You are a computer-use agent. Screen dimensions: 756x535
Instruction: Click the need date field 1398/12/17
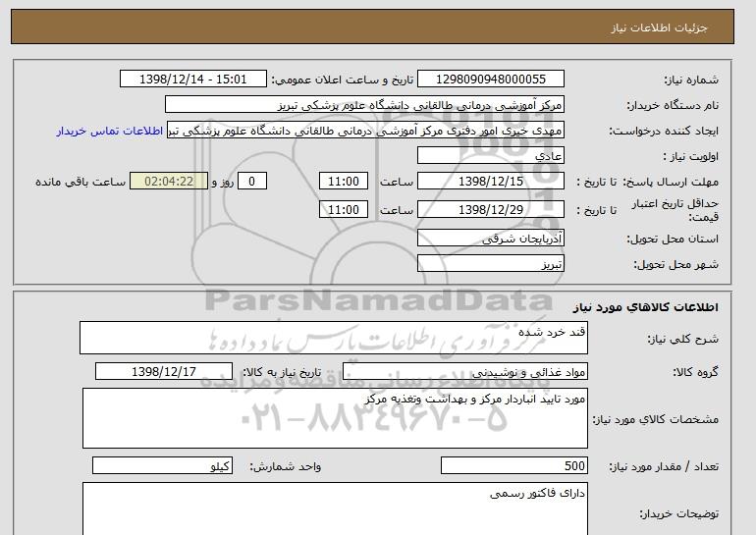pyautogui.click(x=164, y=372)
